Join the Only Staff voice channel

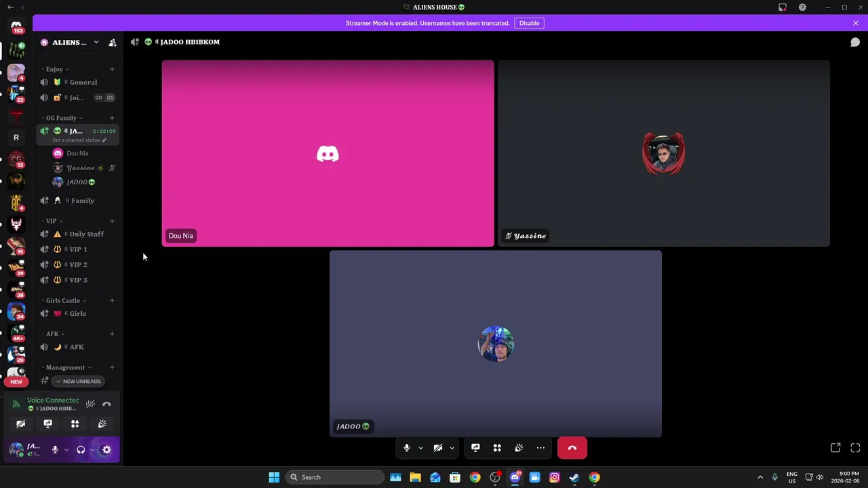coord(78,234)
